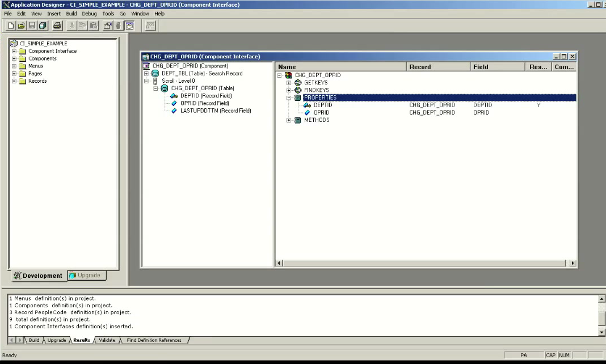The width and height of the screenshot is (606, 364).
Task: Click the Field column header
Action: tap(498, 67)
